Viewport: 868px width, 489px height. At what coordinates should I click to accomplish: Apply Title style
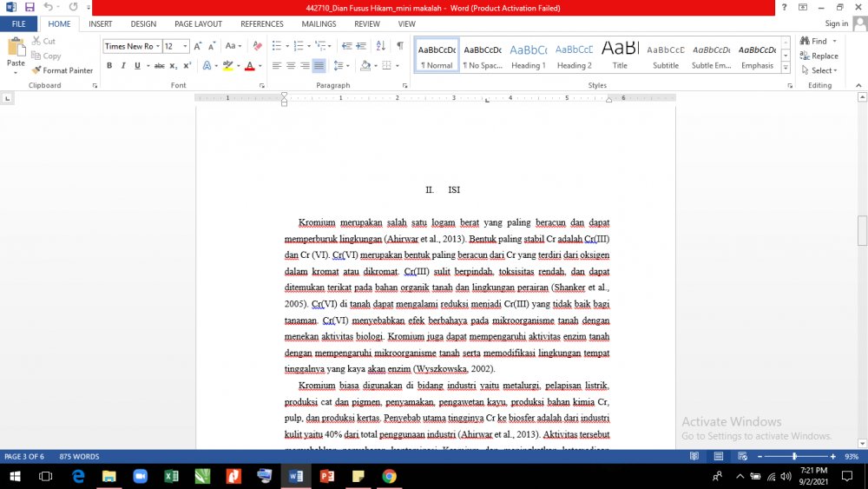click(x=620, y=55)
